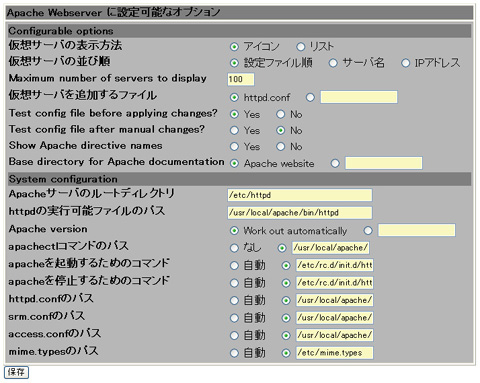
Task: Click the 仮想サーバの表示方法 label
Action: (65, 45)
